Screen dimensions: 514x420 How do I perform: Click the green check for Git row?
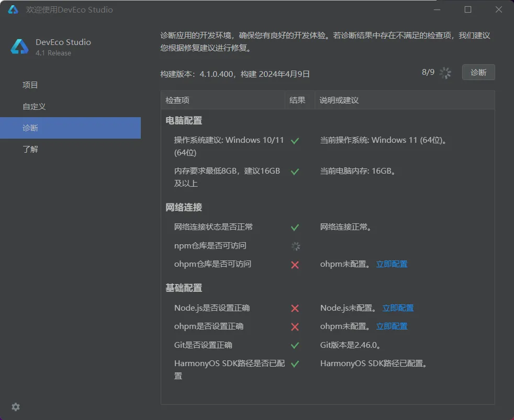click(295, 345)
